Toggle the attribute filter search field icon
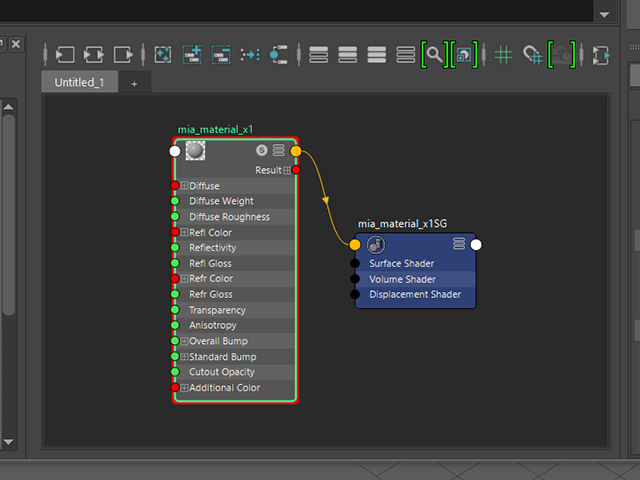 (x=434, y=55)
